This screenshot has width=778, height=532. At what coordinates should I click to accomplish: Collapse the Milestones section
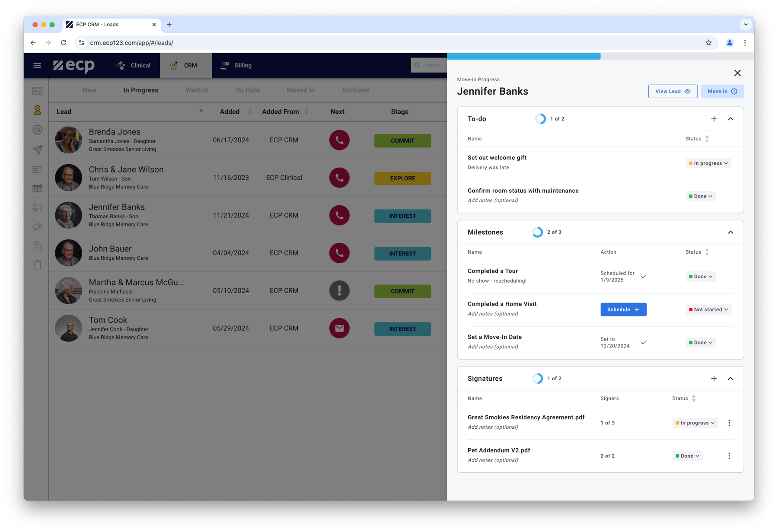coord(730,233)
